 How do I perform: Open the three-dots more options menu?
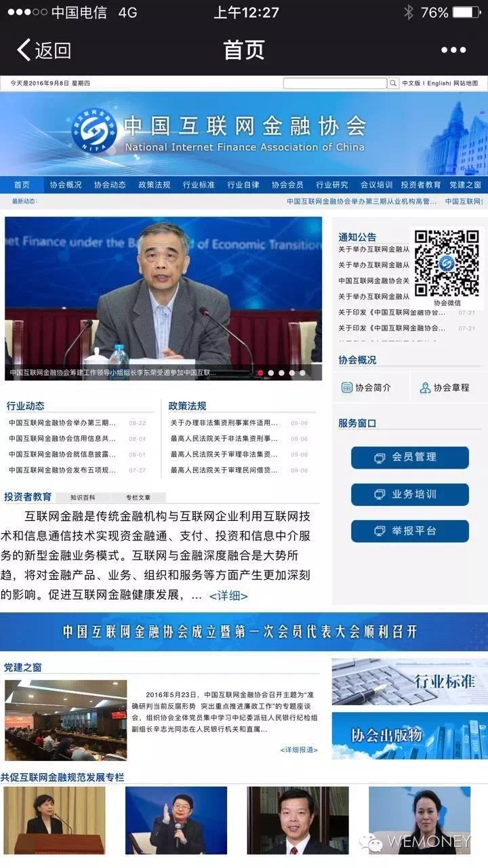click(453, 50)
